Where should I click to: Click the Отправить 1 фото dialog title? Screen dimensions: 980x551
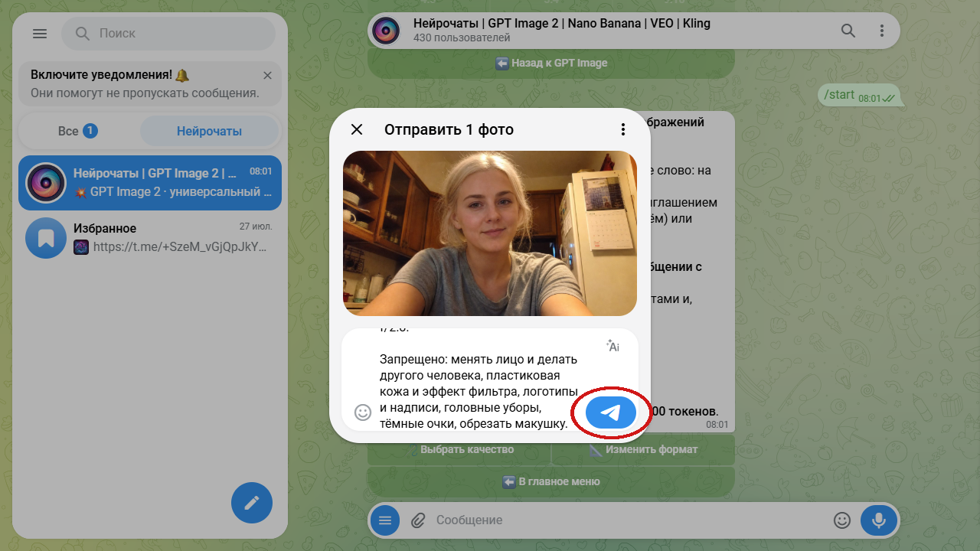pos(449,129)
